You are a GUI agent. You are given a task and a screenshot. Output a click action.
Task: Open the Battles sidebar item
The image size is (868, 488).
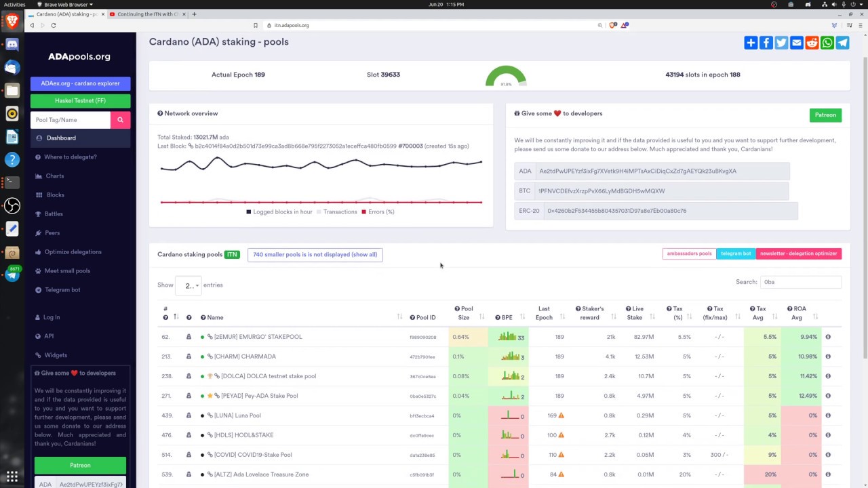pyautogui.click(x=54, y=214)
